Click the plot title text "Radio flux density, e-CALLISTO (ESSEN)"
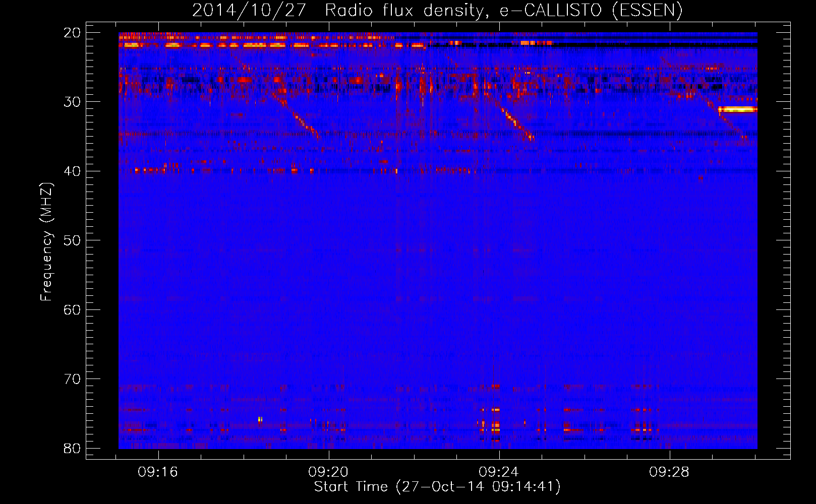The width and height of the screenshot is (816, 504). 503,10
